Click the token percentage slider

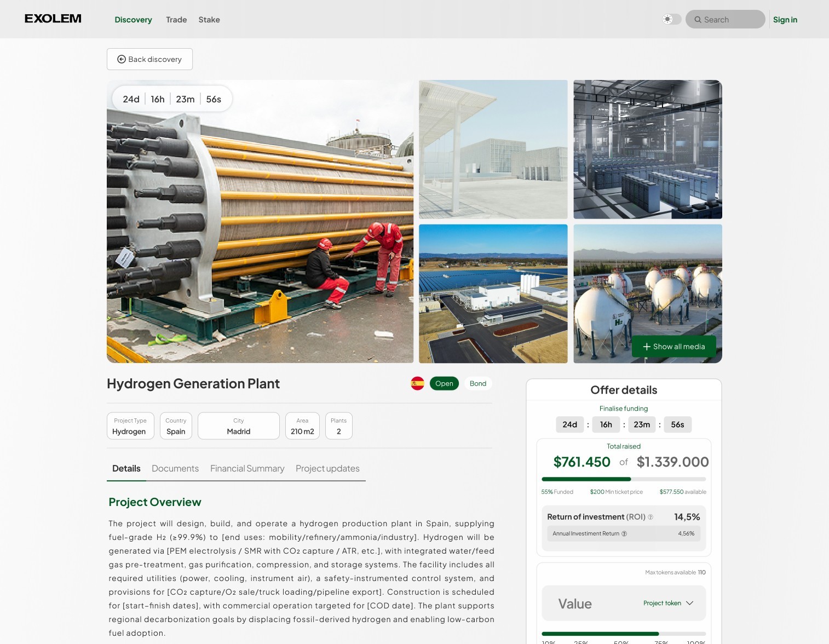coord(624,634)
